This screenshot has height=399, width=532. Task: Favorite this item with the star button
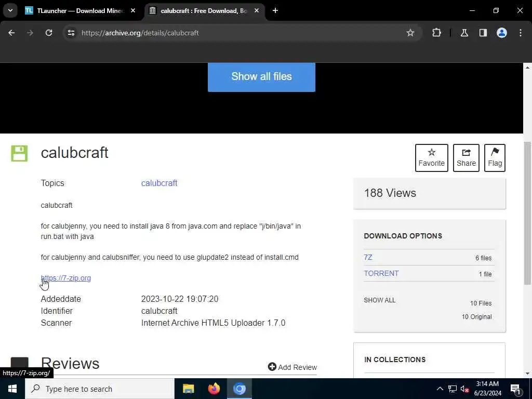pyautogui.click(x=432, y=158)
